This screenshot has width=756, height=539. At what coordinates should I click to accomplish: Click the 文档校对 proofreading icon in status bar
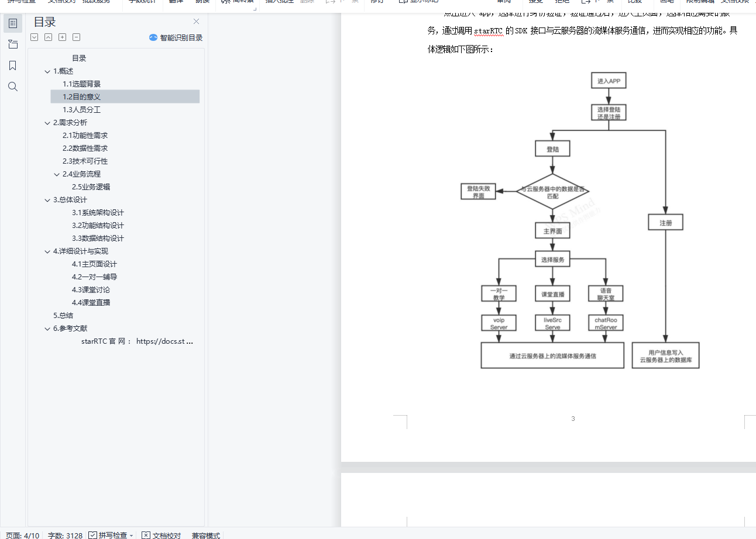click(x=146, y=535)
